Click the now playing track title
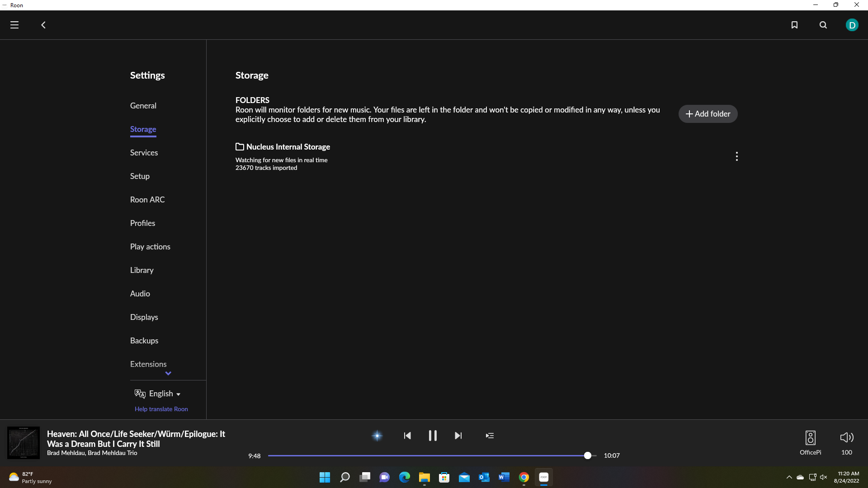The image size is (868, 488). click(x=136, y=439)
